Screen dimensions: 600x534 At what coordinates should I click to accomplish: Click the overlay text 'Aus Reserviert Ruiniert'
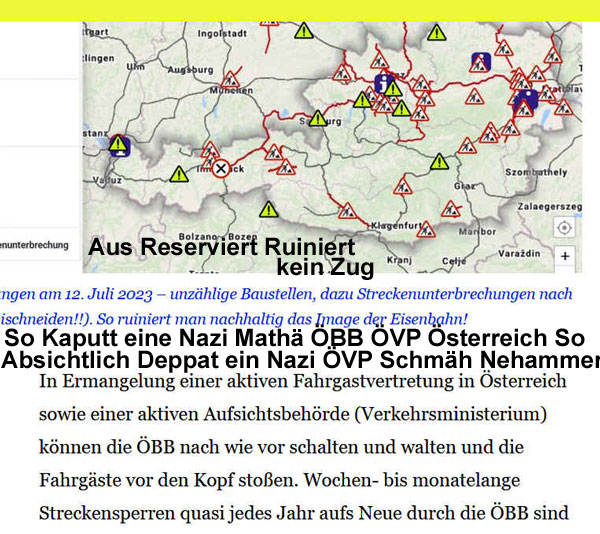point(222,247)
